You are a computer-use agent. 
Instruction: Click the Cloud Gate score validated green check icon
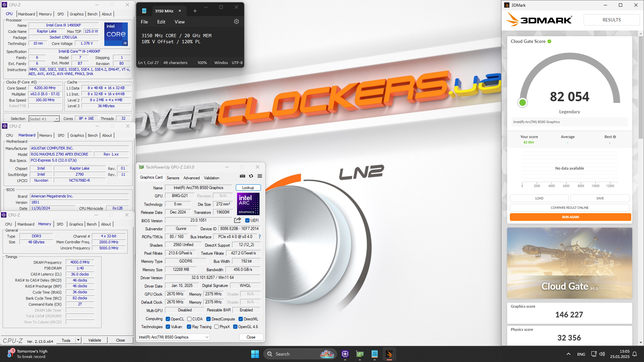point(549,42)
